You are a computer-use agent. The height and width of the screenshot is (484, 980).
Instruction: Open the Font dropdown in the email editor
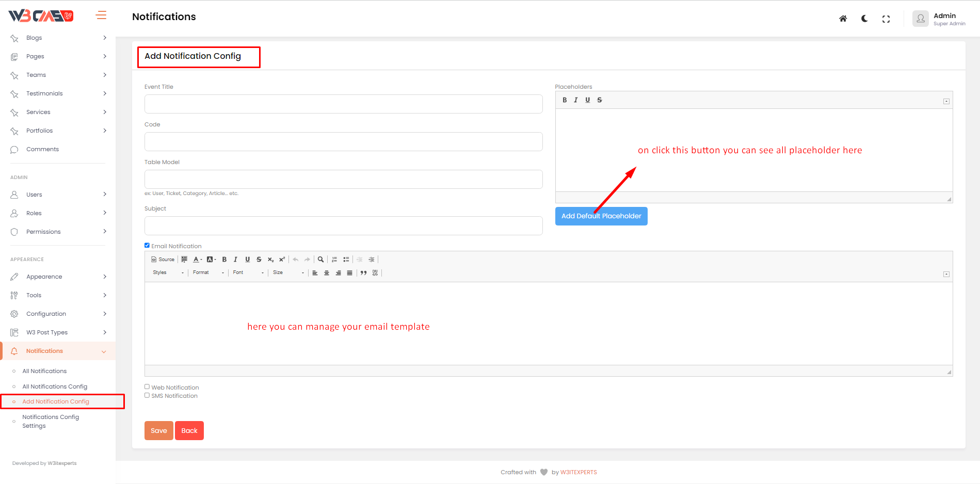[248, 272]
